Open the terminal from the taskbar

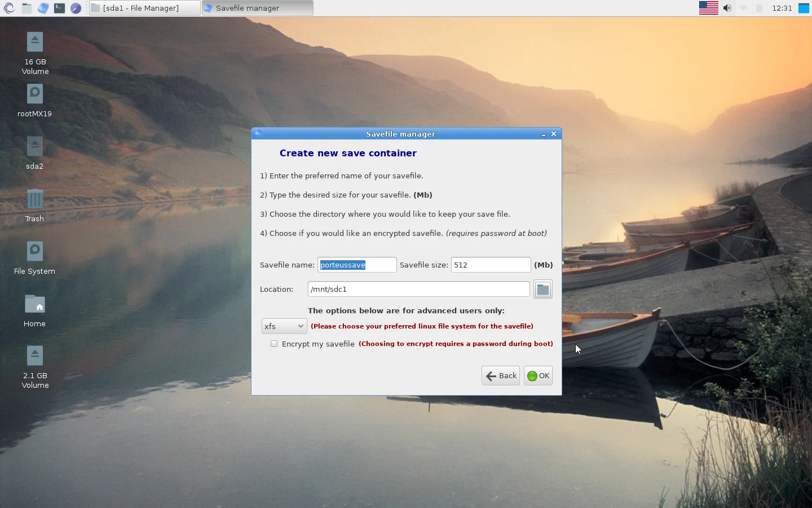click(60, 8)
